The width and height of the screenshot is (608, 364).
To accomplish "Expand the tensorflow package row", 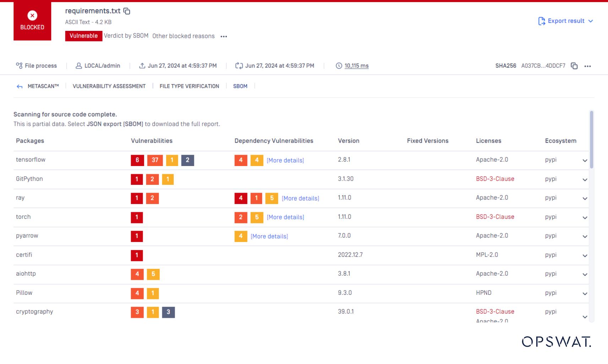I will point(585,161).
